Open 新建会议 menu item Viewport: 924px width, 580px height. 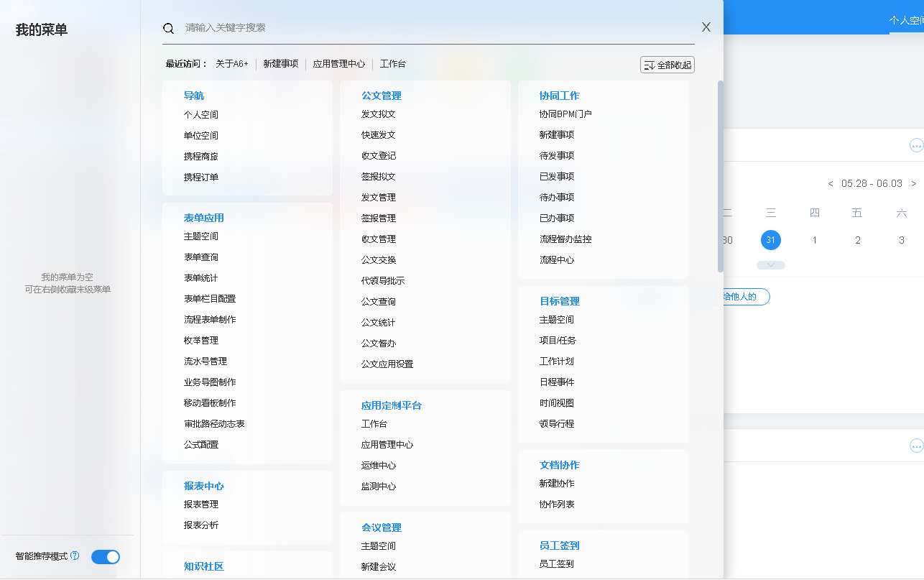pos(379,567)
